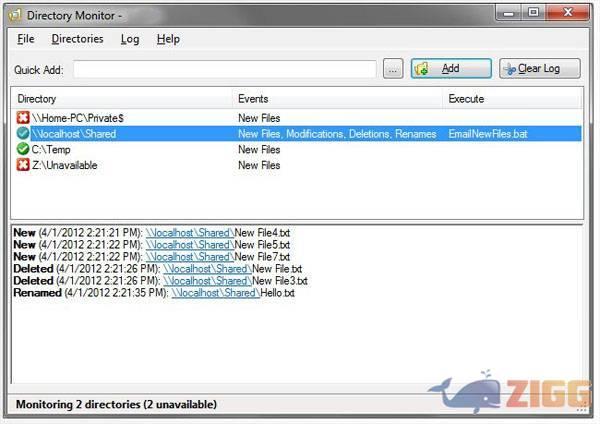Viewport: 600px width, 424px height.
Task: Click the green check icon beside C:\Temp
Action: [x=23, y=149]
